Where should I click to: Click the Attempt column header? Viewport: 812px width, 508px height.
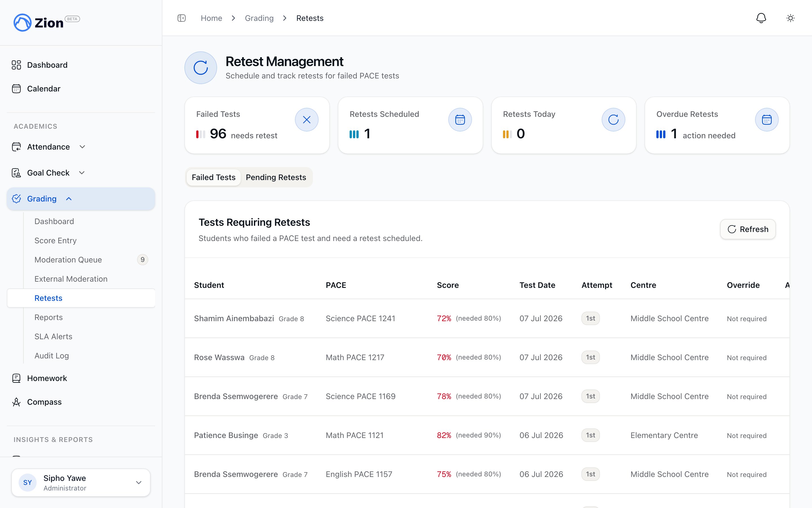click(x=597, y=285)
